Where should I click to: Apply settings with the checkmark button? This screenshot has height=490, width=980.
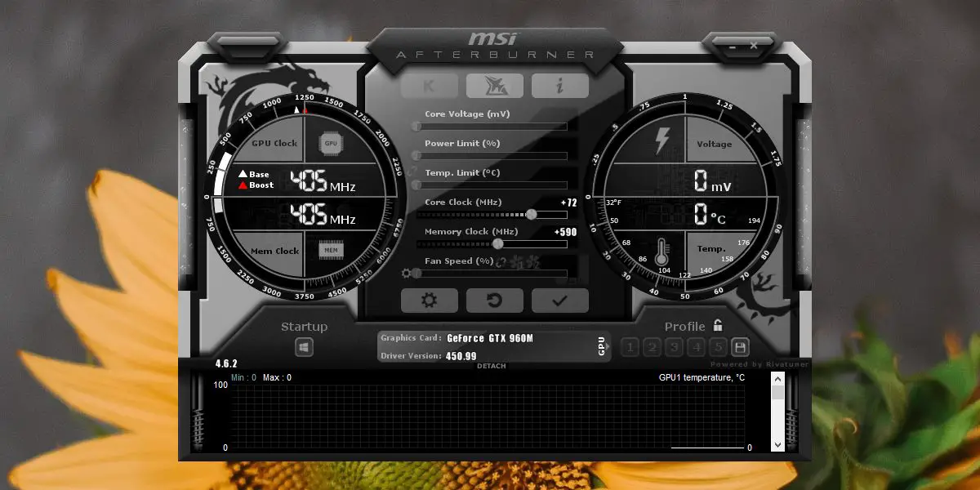pos(560,301)
